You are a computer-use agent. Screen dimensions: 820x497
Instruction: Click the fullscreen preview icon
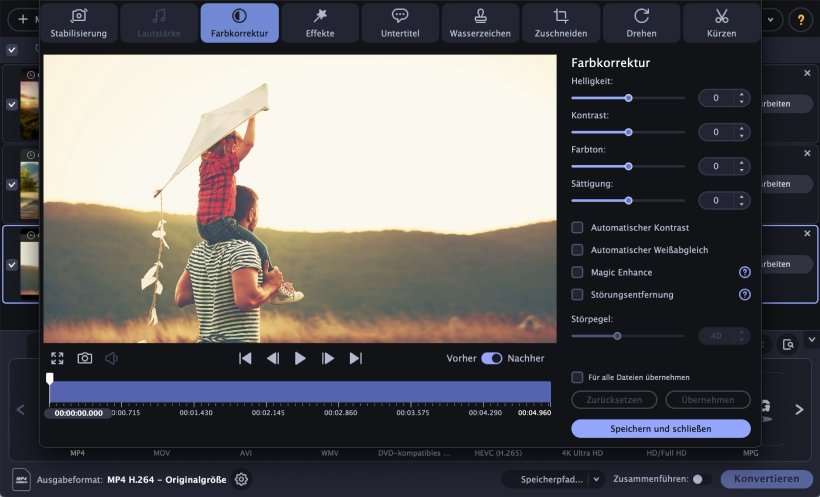pyautogui.click(x=57, y=358)
